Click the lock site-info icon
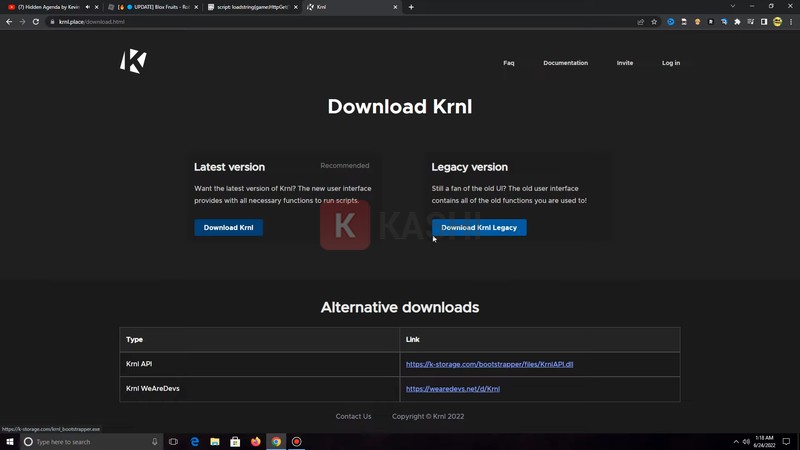800x450 pixels. (52, 22)
